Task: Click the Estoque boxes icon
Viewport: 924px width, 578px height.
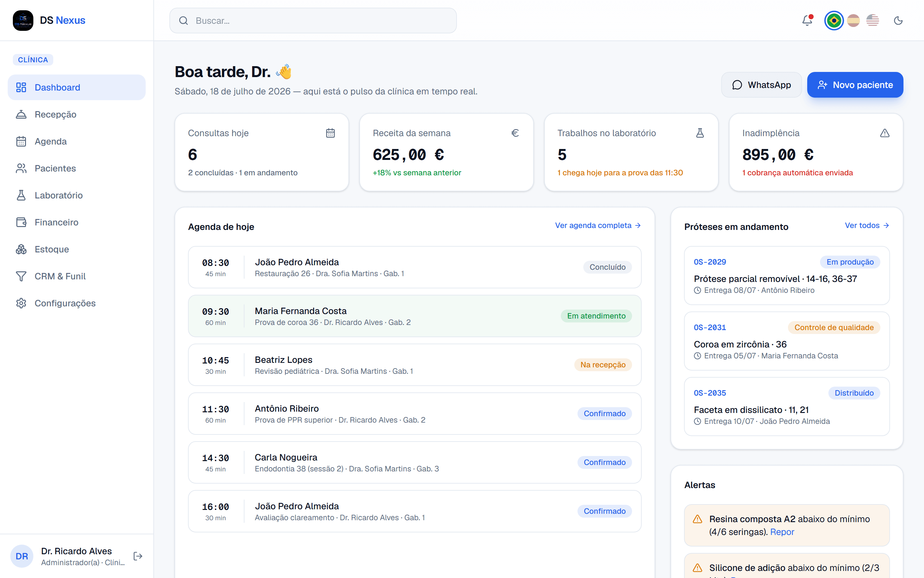Action: point(21,249)
